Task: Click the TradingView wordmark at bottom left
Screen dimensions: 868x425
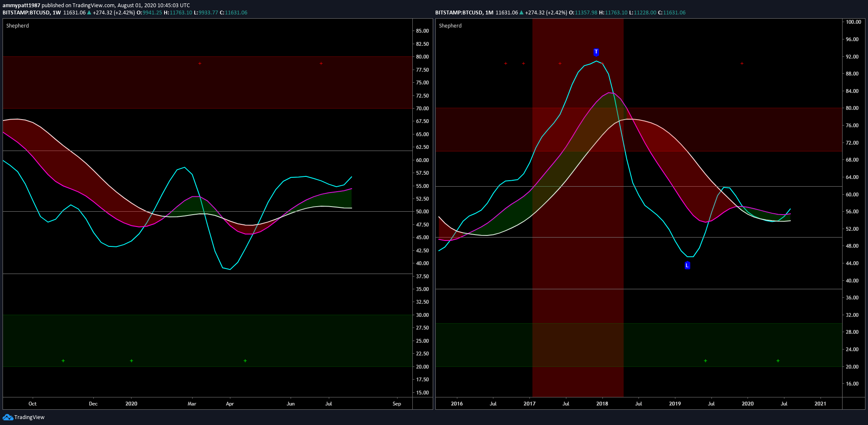Action: 29,417
